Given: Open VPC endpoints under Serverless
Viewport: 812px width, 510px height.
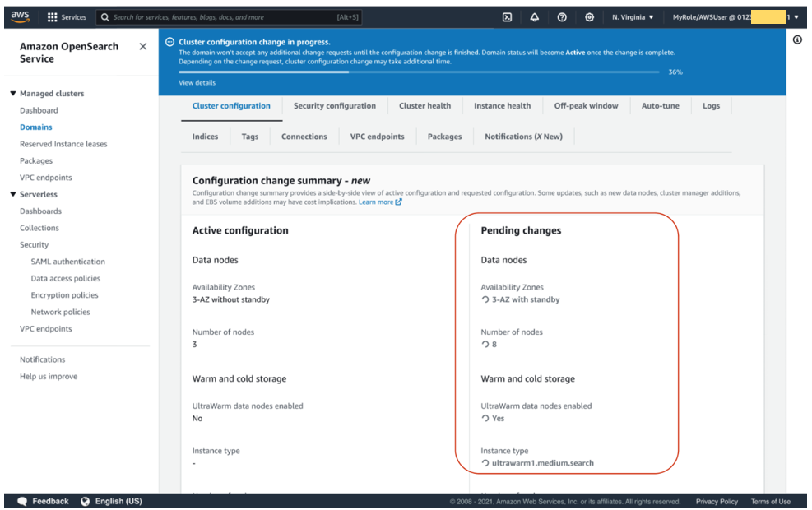Looking at the screenshot, I should pyautogui.click(x=45, y=329).
